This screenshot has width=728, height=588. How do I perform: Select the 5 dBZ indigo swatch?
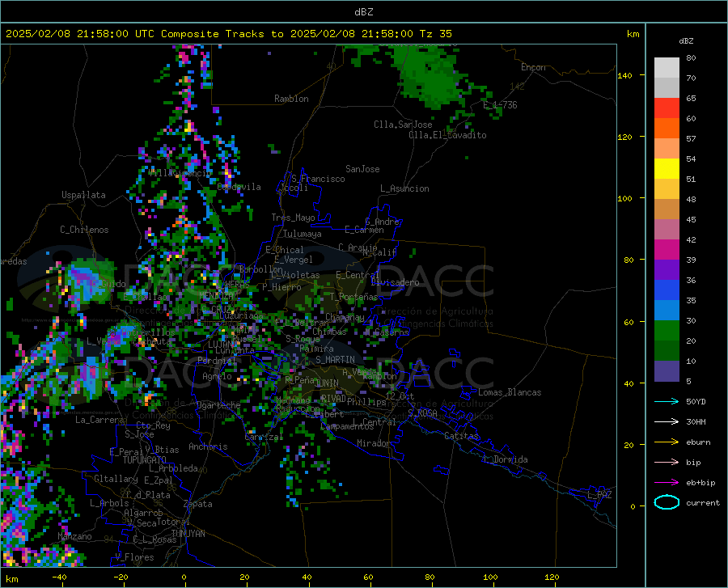(x=667, y=371)
